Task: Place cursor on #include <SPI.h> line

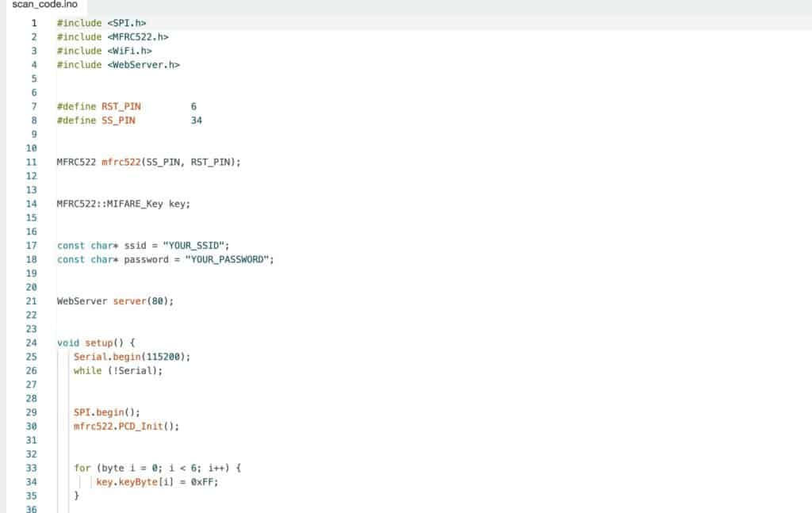Action: point(101,23)
